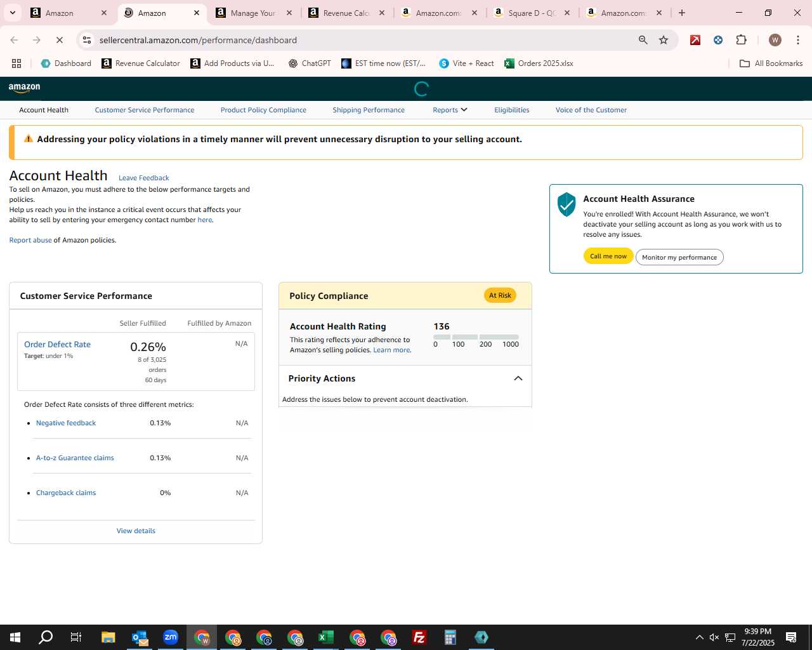Viewport: 812px width, 650px height.
Task: Click the taskbar clock showing 9:39 PM
Action: click(757, 637)
